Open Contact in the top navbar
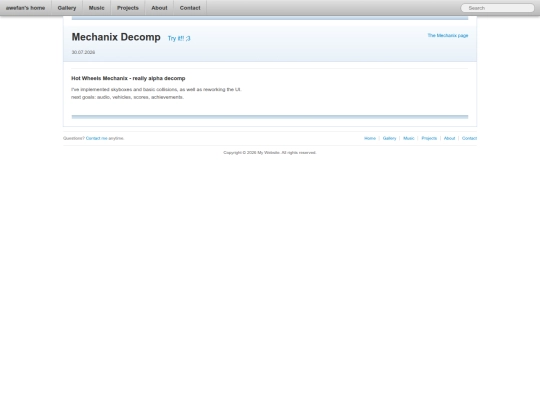 tap(190, 8)
